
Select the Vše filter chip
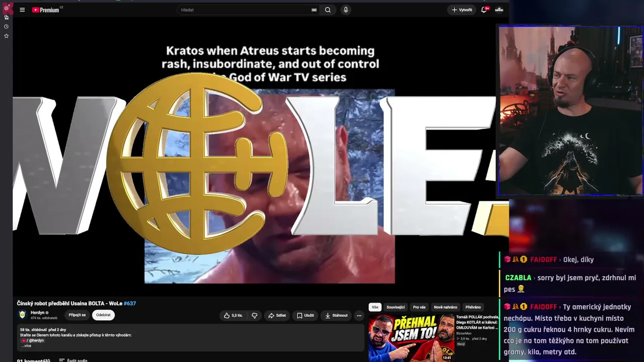375,307
